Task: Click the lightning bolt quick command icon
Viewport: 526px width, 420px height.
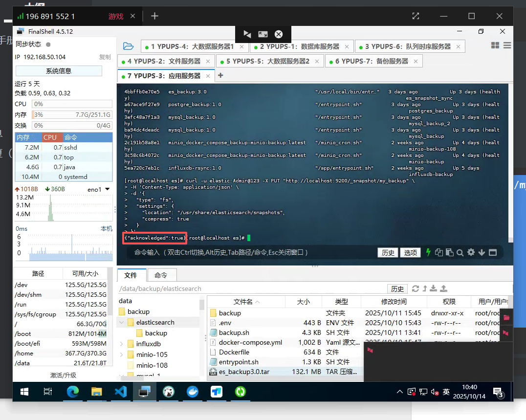Action: click(x=428, y=252)
